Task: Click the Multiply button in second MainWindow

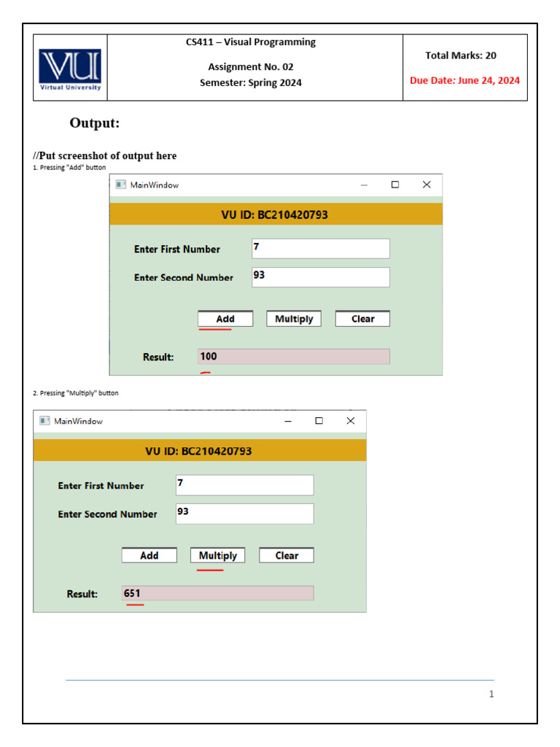Action: click(x=217, y=555)
